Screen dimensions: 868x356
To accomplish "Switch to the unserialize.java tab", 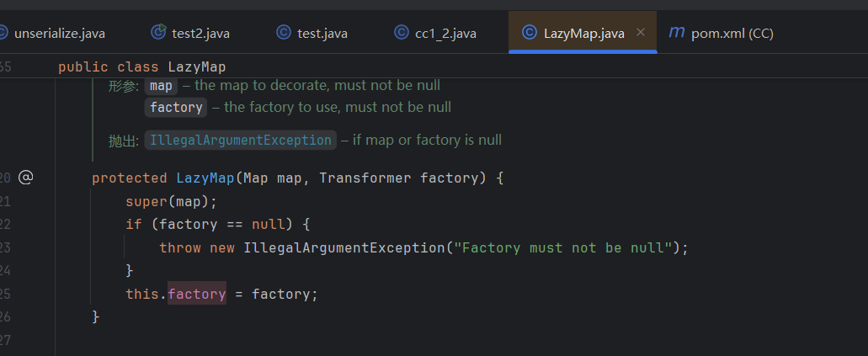I will [59, 34].
